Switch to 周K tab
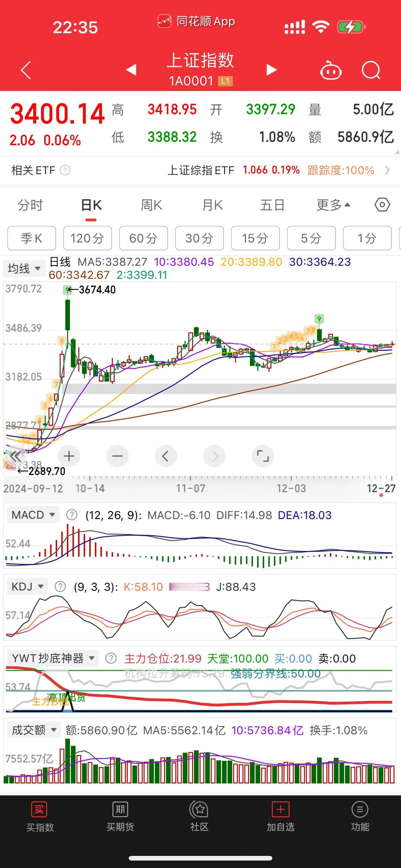Image resolution: width=401 pixels, height=868 pixels. pos(151,205)
